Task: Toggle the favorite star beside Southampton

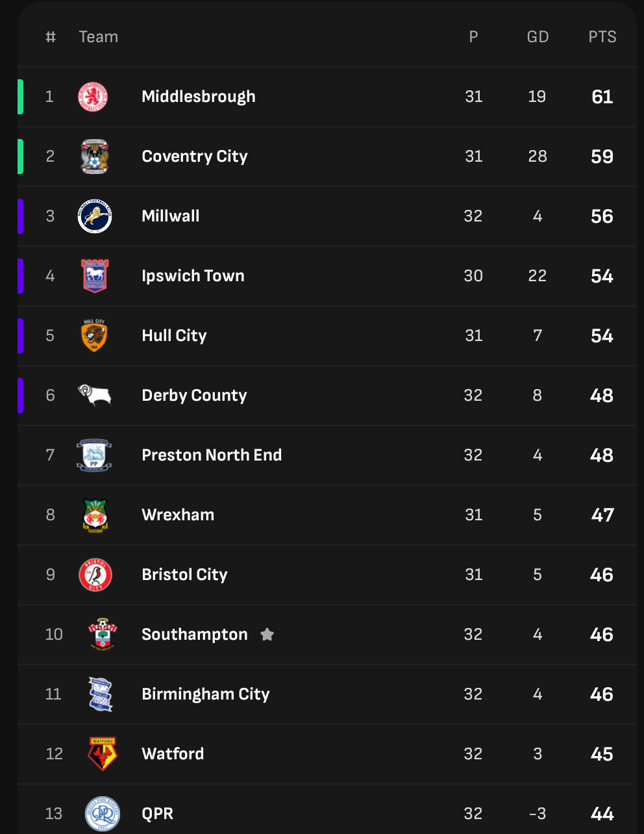Action: pyautogui.click(x=267, y=635)
